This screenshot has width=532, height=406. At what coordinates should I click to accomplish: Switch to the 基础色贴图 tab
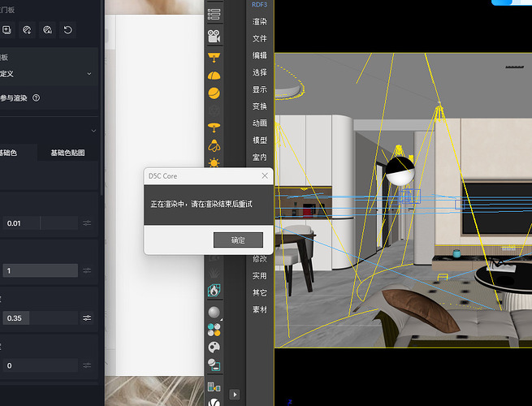pyautogui.click(x=67, y=153)
